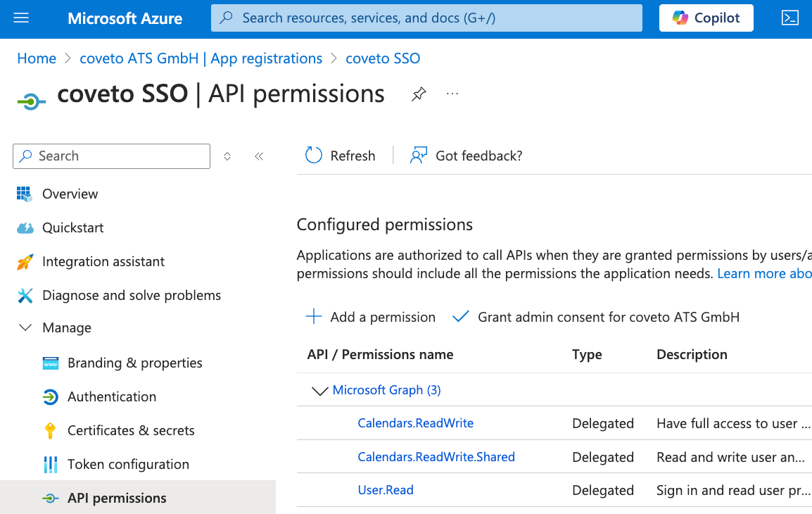Click the Authentication arrow icon
This screenshot has height=514, width=812.
[x=50, y=397]
